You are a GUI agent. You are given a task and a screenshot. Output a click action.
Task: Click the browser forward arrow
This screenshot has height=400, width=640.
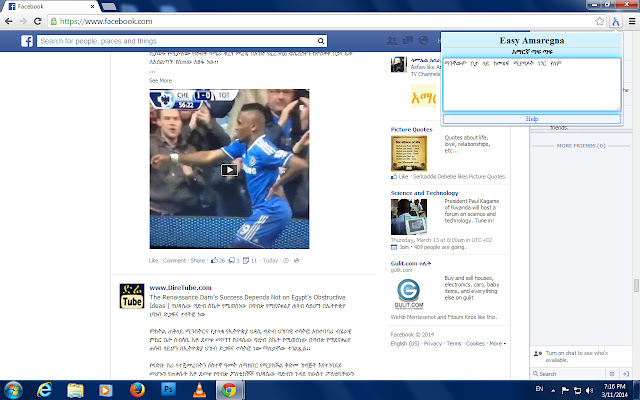click(23, 21)
